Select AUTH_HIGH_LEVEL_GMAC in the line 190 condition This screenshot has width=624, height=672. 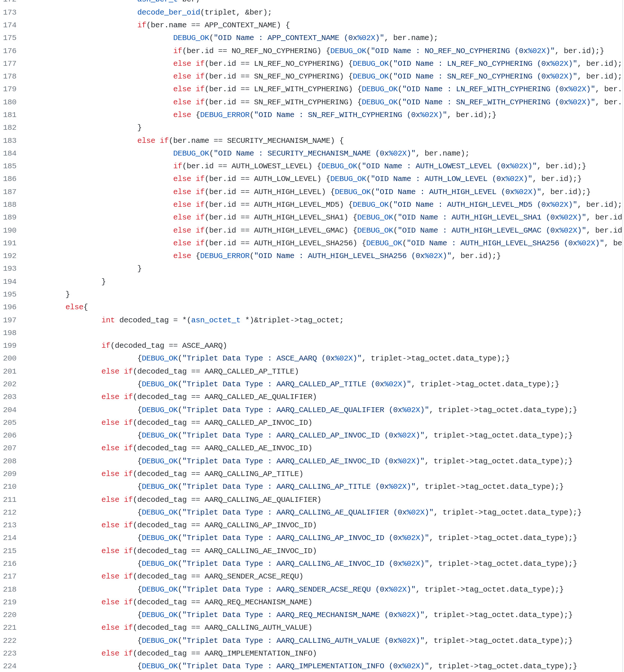[x=299, y=230]
